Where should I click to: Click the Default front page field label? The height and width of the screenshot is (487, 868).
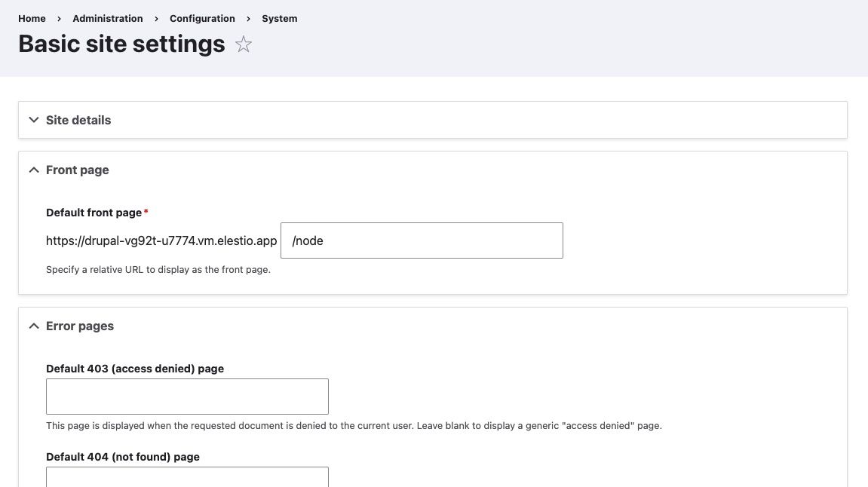click(94, 213)
